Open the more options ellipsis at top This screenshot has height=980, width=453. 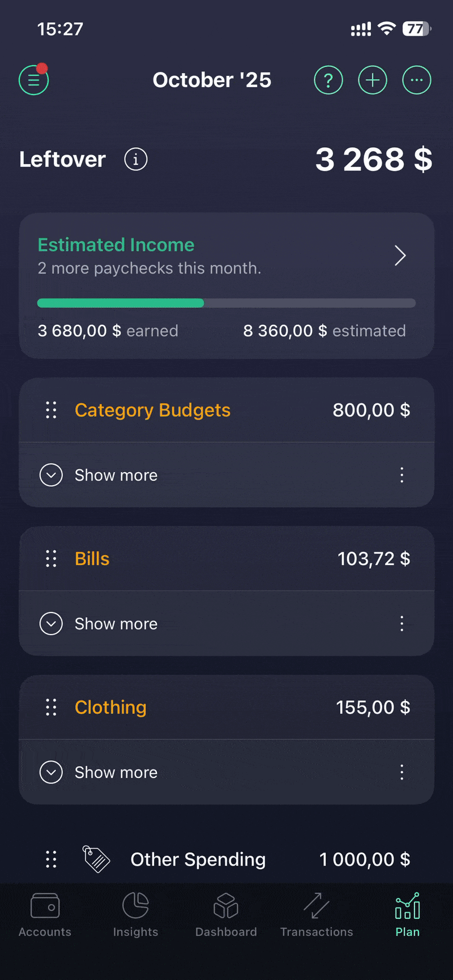click(x=417, y=80)
